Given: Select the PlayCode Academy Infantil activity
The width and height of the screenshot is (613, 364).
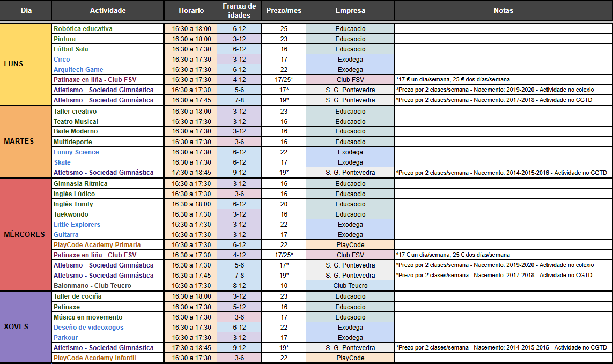Looking at the screenshot, I should [x=107, y=358].
